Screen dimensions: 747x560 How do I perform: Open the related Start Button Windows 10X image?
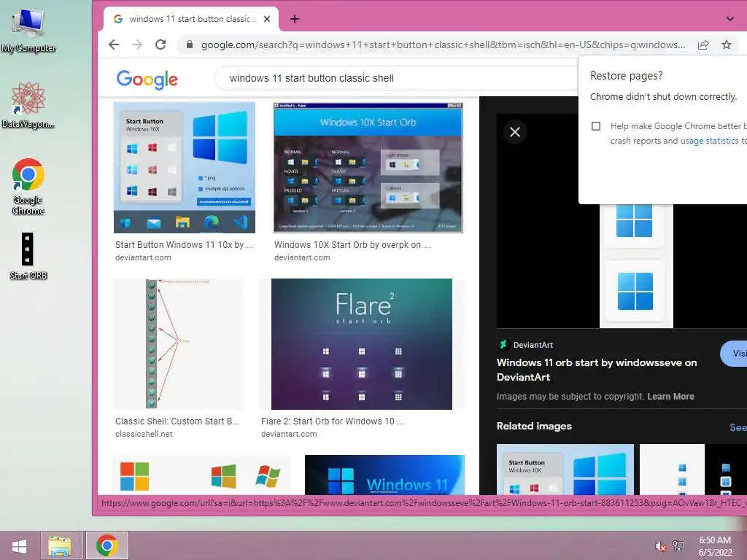[x=565, y=470]
